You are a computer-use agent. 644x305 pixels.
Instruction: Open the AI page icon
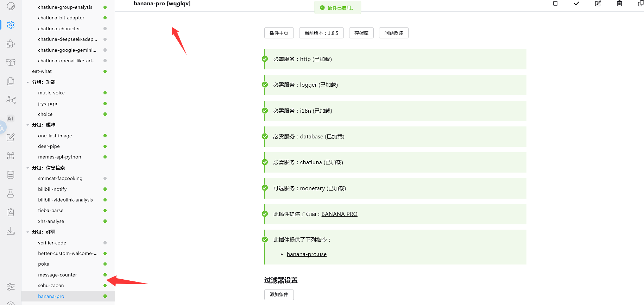pos(11,118)
